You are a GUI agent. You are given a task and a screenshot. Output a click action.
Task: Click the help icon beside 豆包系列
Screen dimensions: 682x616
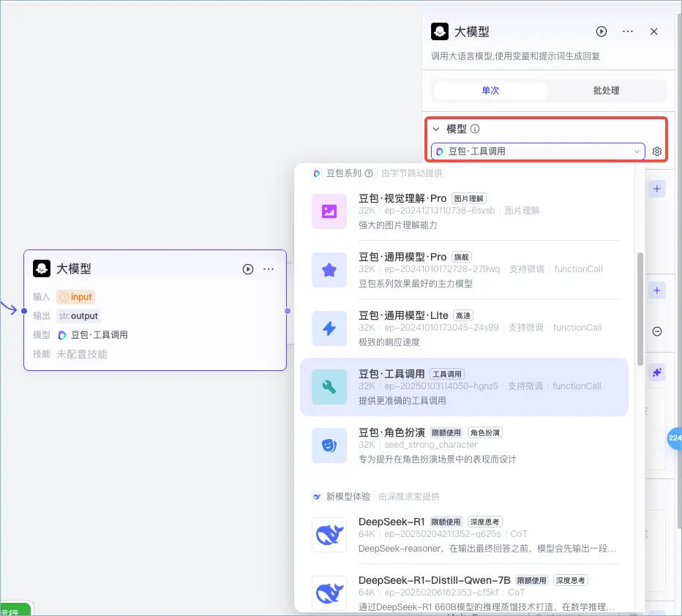pyautogui.click(x=369, y=173)
